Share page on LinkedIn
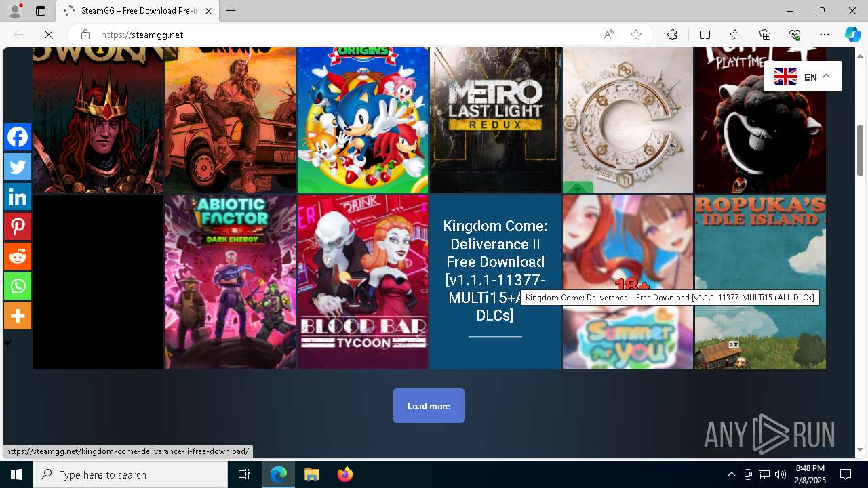 [18, 197]
